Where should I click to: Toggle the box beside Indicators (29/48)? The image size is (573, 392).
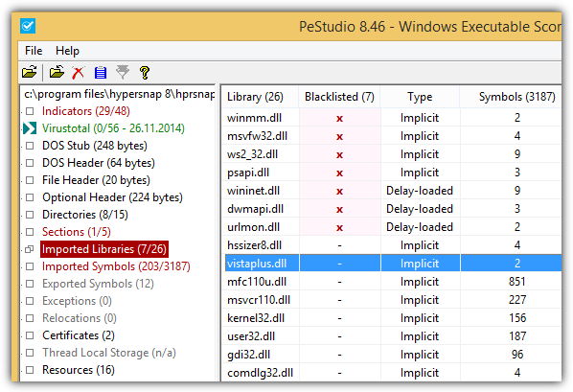point(30,111)
